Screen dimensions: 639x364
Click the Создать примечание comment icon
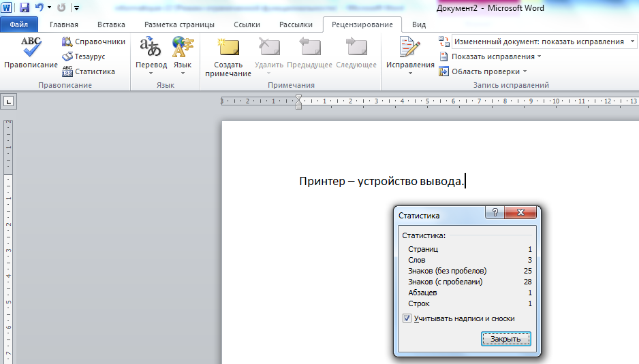(228, 48)
